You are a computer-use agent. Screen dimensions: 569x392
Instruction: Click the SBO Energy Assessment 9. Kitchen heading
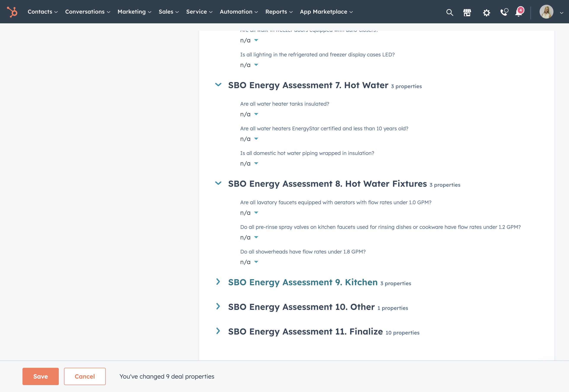pyautogui.click(x=303, y=282)
